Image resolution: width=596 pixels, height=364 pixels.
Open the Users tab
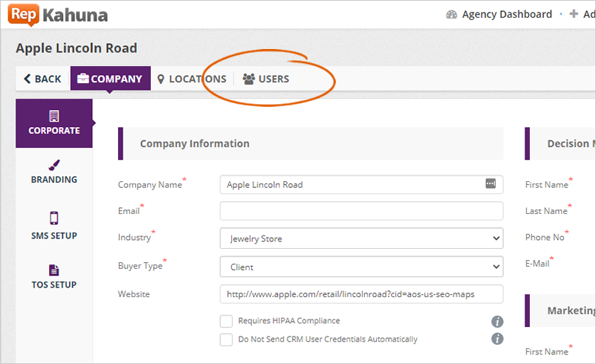[266, 79]
